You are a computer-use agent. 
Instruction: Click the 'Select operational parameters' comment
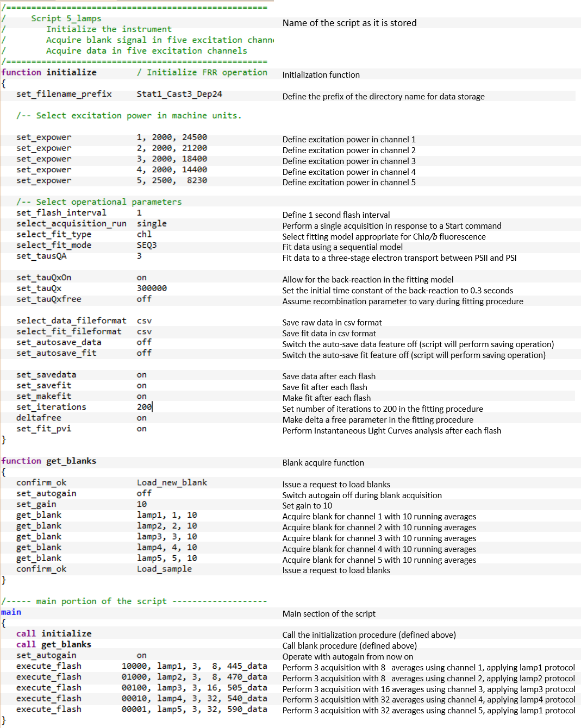(x=99, y=202)
